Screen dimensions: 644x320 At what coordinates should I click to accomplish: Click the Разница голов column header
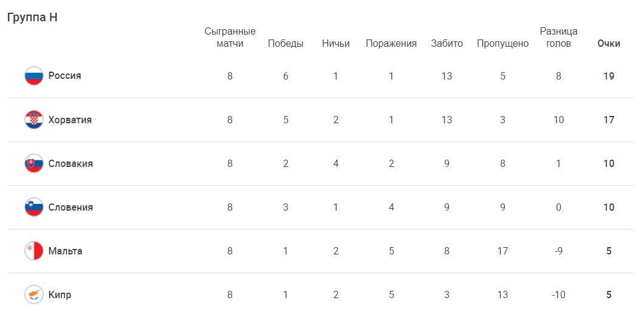coord(558,37)
